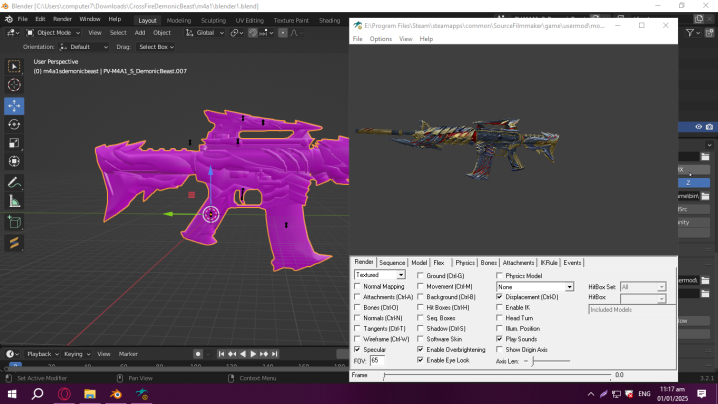
Task: Switch to the Sequence tab
Action: [x=392, y=262]
